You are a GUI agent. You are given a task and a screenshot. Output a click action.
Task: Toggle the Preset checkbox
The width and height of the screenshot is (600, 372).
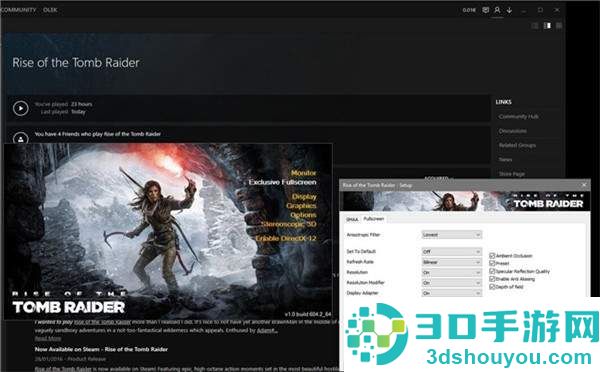click(492, 263)
